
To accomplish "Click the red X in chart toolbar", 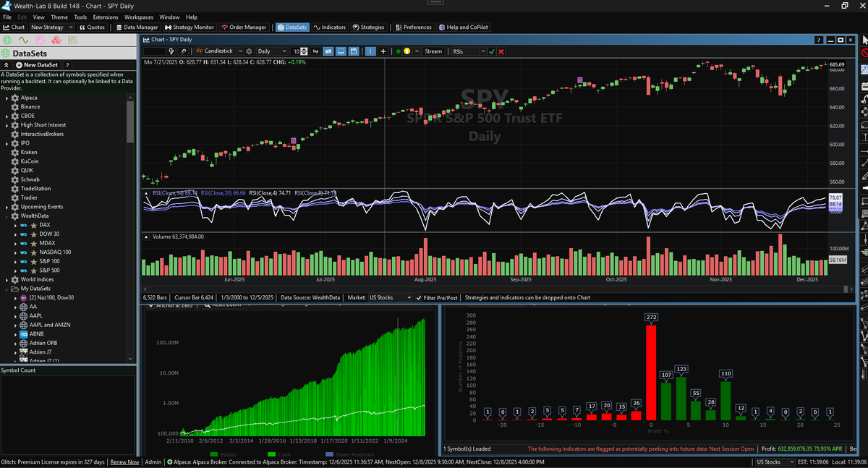I will 501,51.
